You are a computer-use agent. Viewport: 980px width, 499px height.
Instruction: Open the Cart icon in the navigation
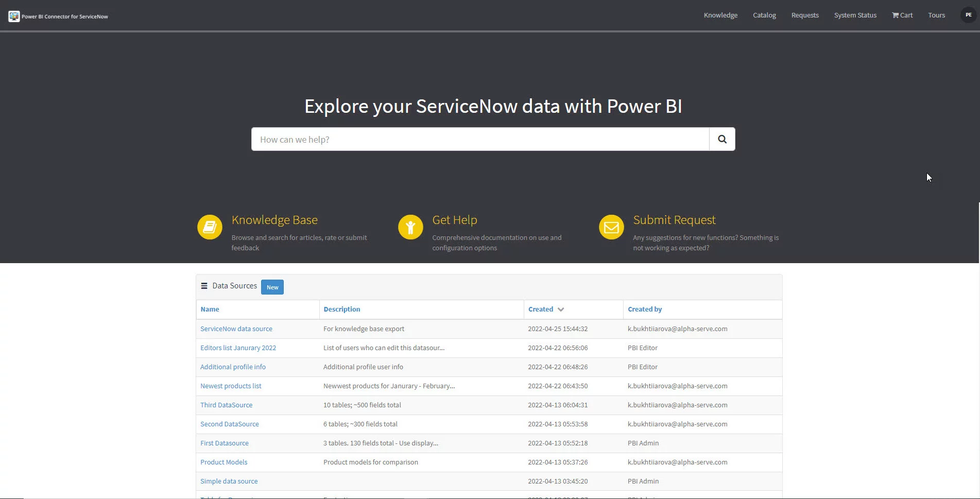pyautogui.click(x=902, y=15)
